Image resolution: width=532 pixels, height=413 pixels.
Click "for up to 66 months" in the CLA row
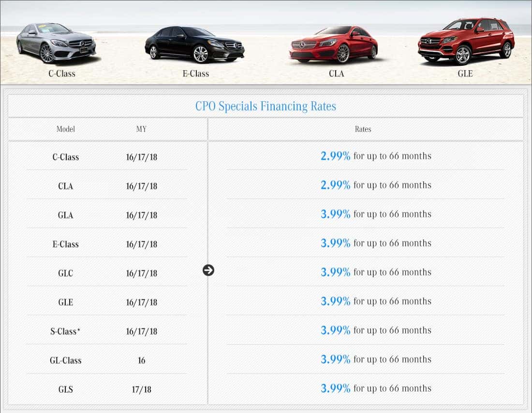click(x=392, y=185)
